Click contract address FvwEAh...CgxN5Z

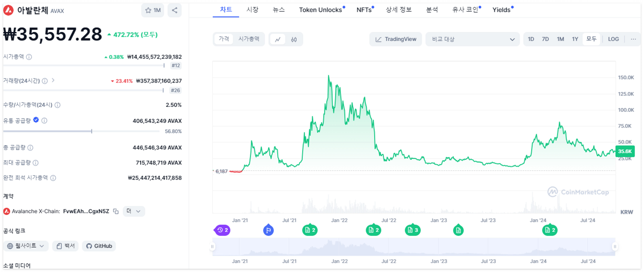(x=86, y=211)
